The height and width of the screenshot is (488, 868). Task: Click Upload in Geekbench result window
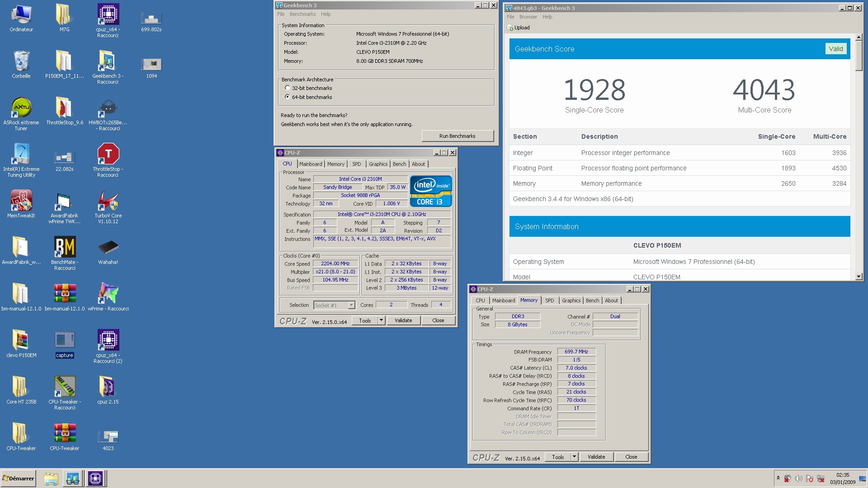tap(518, 28)
